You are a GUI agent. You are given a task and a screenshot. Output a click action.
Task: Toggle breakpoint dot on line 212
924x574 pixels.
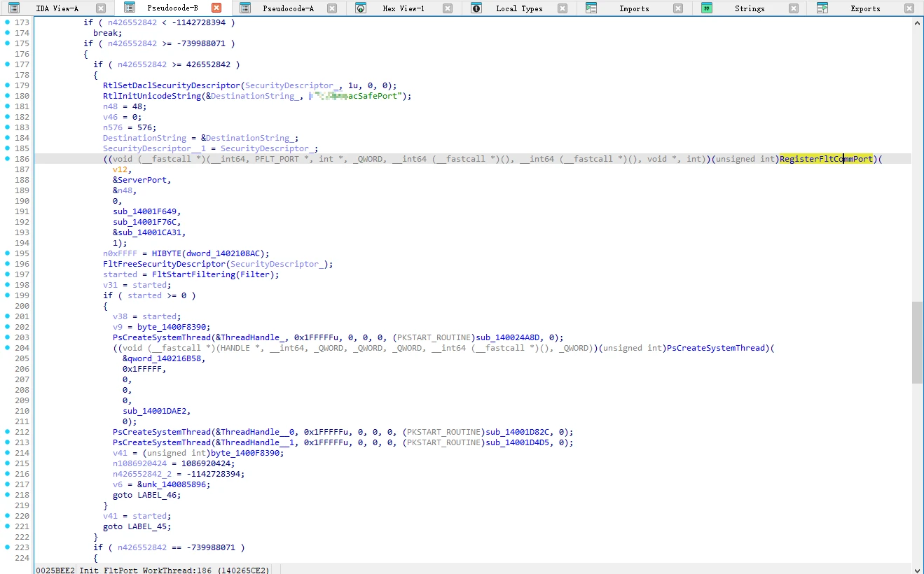[x=7, y=432]
